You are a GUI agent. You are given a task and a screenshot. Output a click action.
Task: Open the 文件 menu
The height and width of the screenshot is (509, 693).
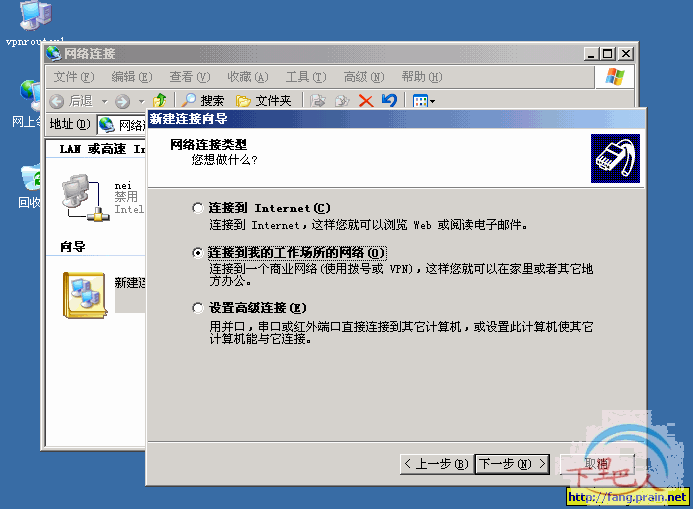73,77
